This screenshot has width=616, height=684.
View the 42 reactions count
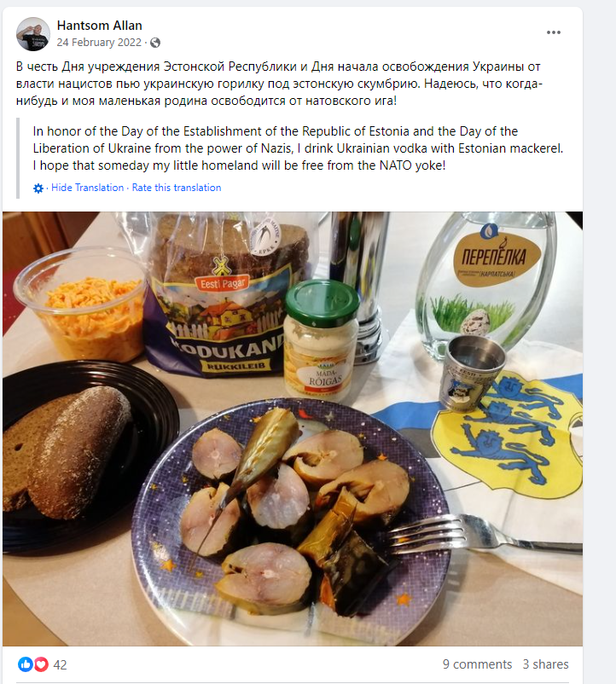tap(61, 664)
